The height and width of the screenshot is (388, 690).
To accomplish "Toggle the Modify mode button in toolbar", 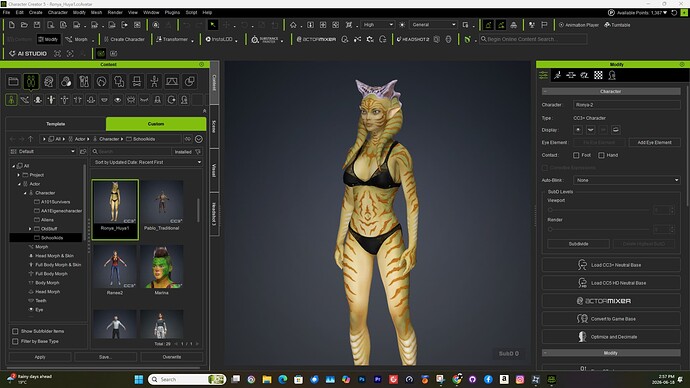I will (48, 39).
